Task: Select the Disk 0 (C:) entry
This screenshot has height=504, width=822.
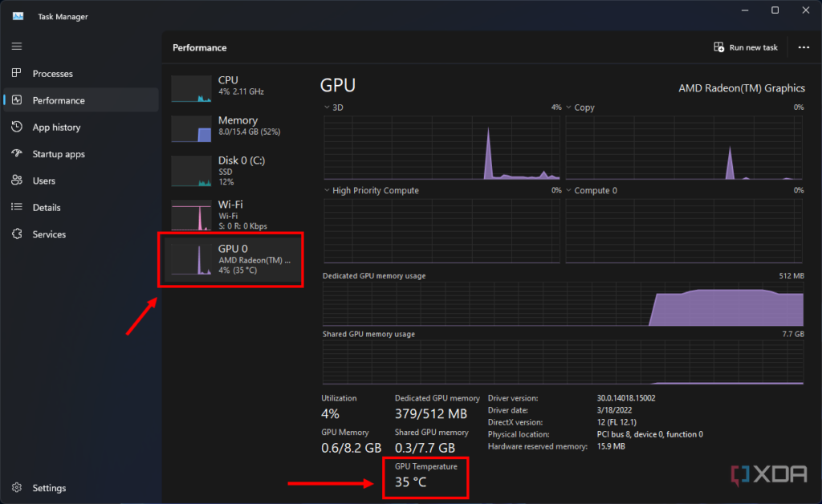Action: [x=234, y=170]
